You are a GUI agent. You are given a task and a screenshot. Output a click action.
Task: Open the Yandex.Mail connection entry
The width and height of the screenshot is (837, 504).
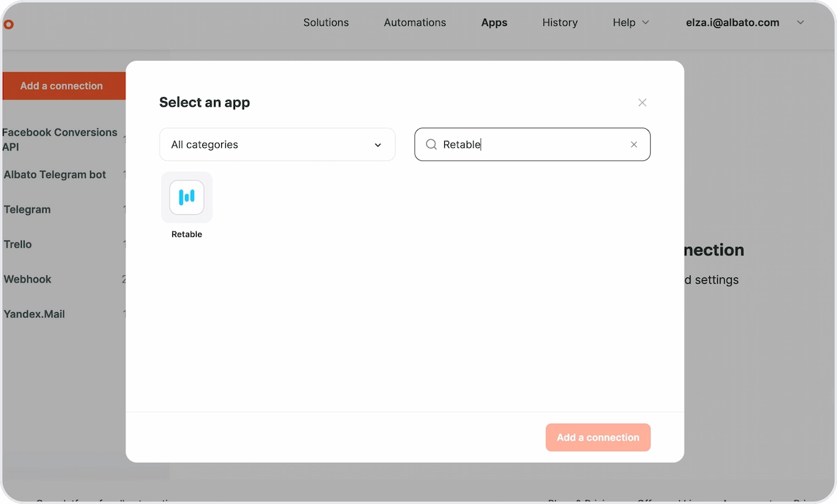pos(33,314)
